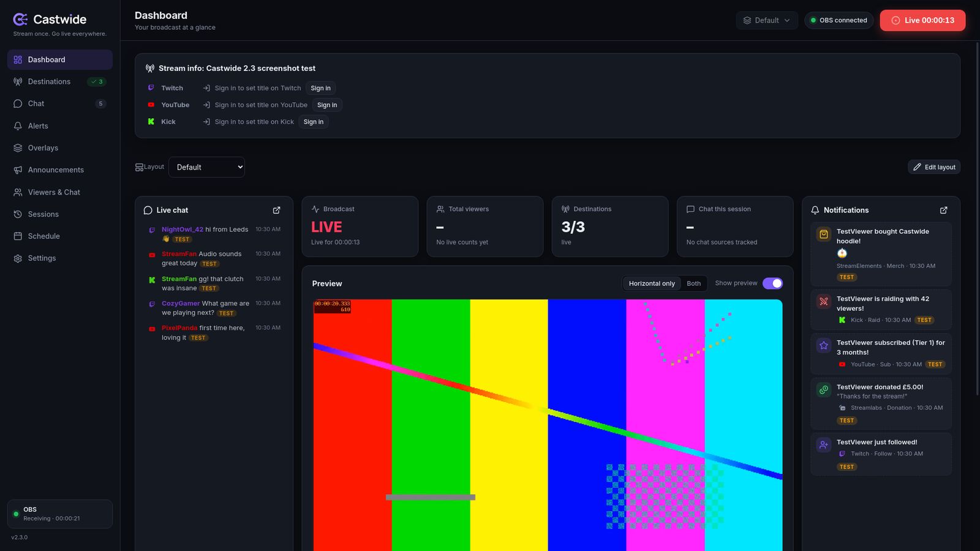This screenshot has width=980, height=551.
Task: Click the YouTube icon in Stream info
Action: tap(151, 105)
